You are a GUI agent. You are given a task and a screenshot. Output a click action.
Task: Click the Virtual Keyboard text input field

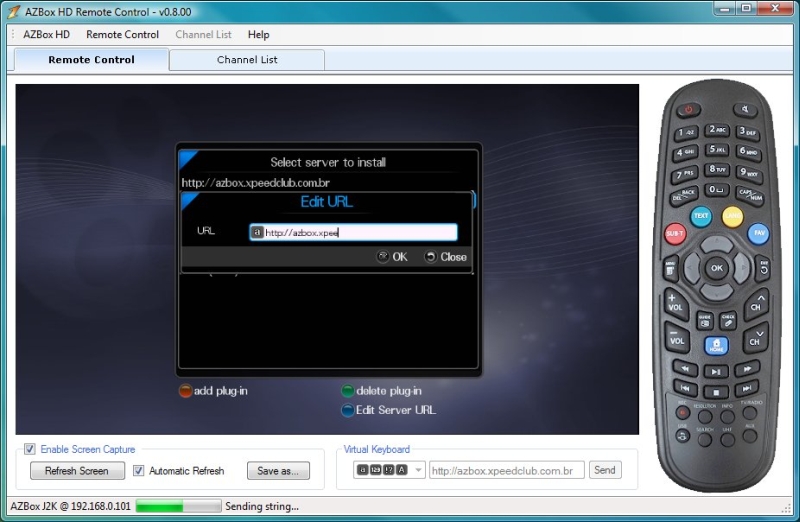click(x=507, y=470)
